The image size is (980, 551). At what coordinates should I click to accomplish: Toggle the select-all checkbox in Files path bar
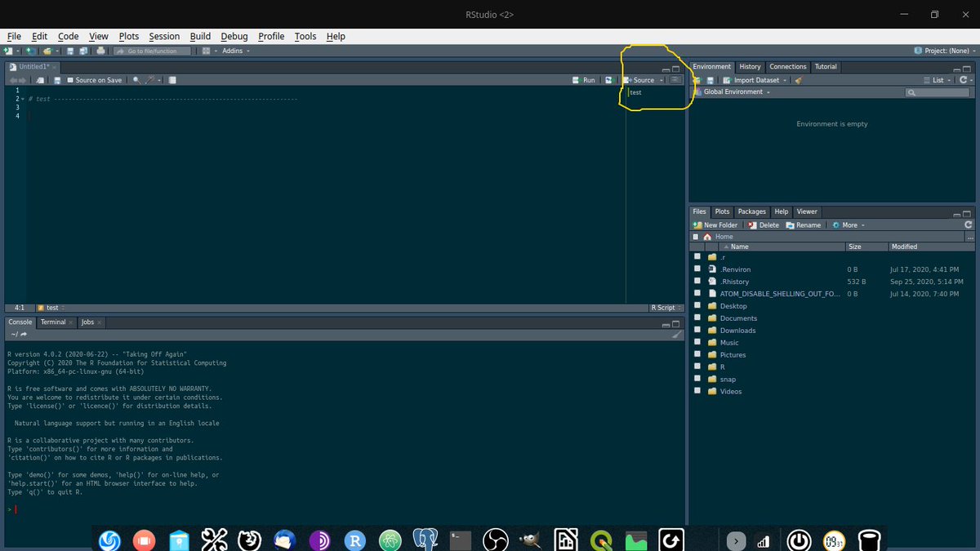click(696, 237)
